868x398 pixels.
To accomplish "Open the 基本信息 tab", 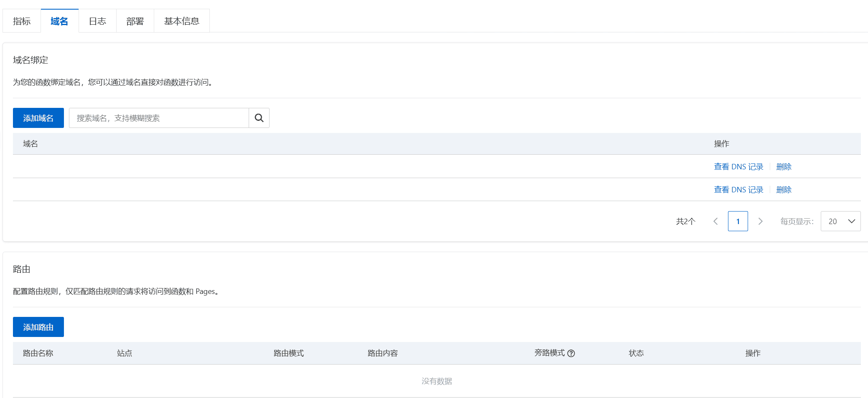I will click(x=181, y=21).
